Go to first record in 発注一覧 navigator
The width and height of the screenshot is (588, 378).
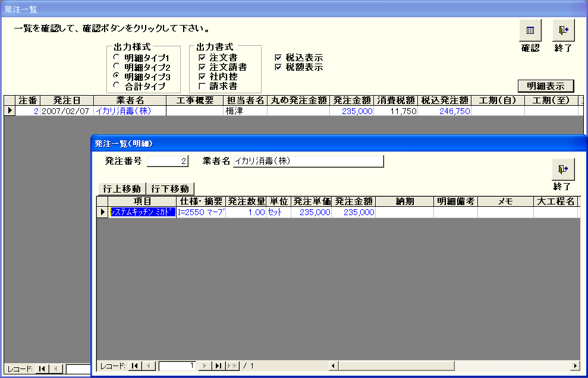pos(42,369)
